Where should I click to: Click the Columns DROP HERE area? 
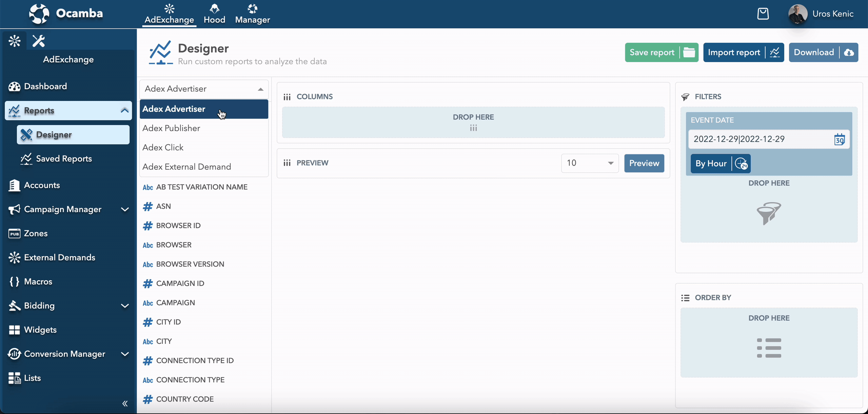pos(473,122)
